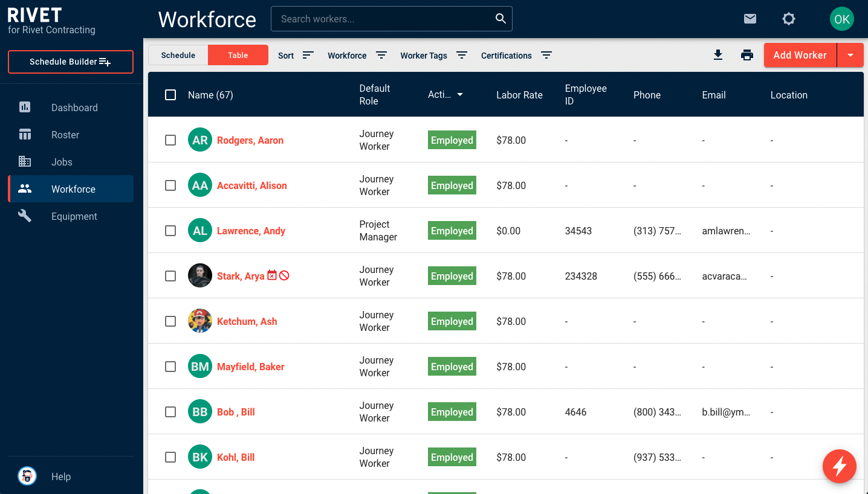Tick the select-all checkbox in header

tap(170, 95)
